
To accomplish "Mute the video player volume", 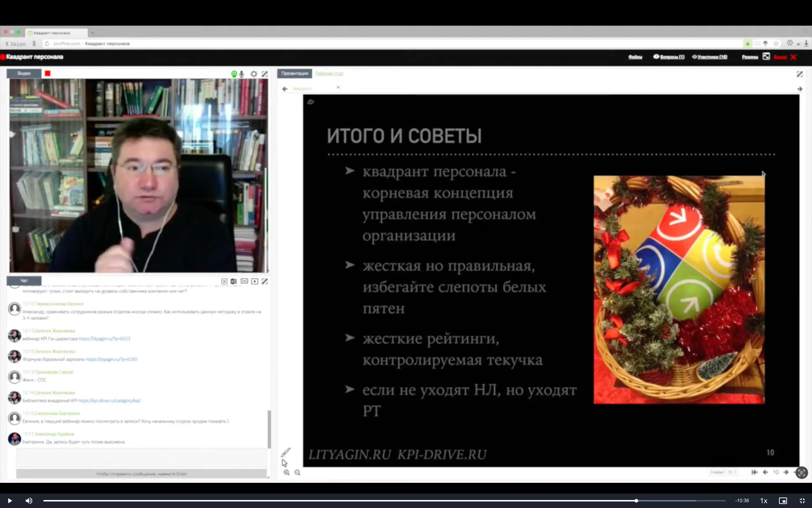I will coord(29,501).
